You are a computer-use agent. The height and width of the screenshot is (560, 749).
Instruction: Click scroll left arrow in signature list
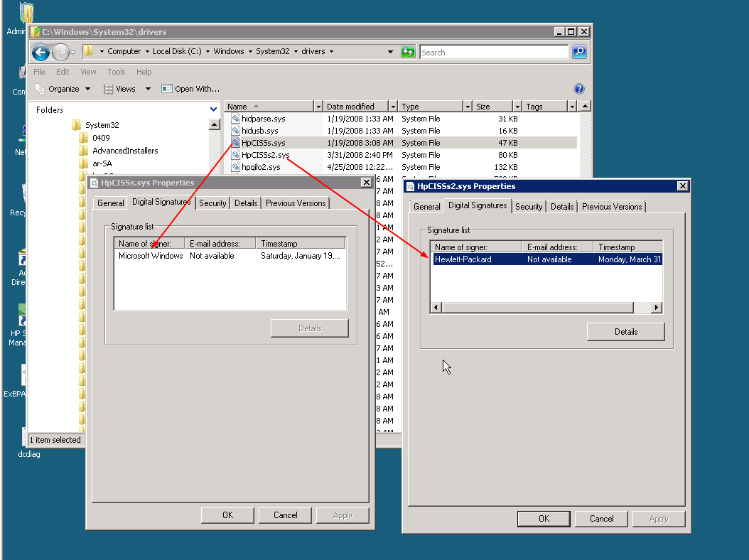coord(436,307)
